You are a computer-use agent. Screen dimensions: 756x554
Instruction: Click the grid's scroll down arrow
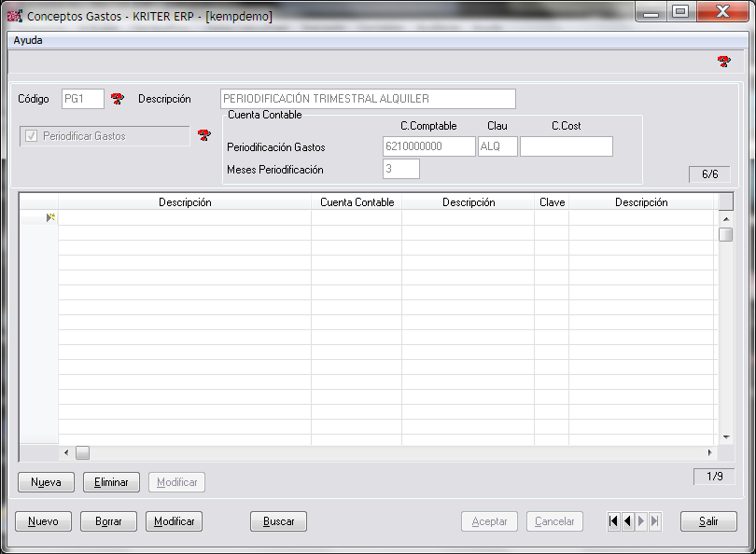(x=725, y=436)
